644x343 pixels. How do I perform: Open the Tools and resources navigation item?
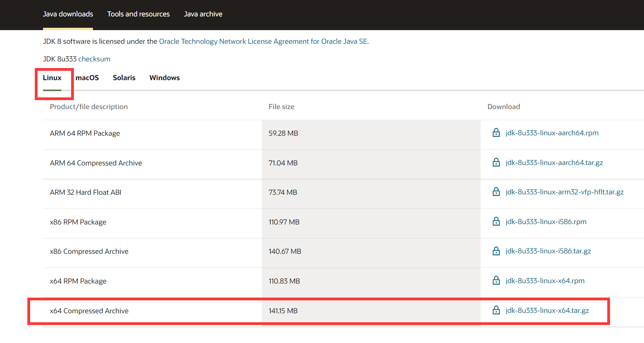(x=138, y=14)
